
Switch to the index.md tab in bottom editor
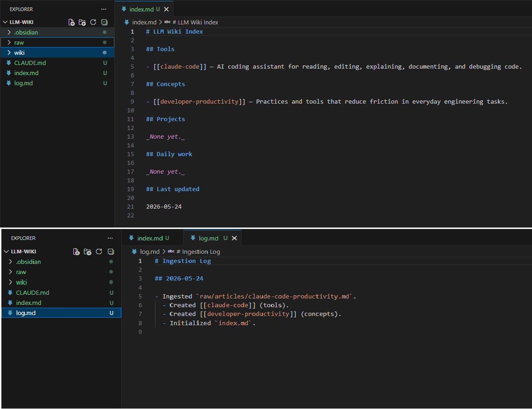152,238
